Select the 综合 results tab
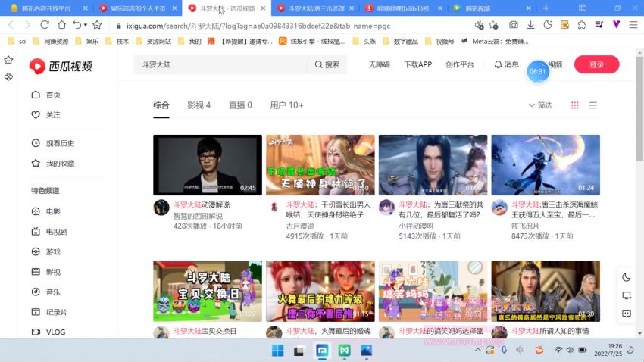This screenshot has width=644, height=362. (161, 105)
